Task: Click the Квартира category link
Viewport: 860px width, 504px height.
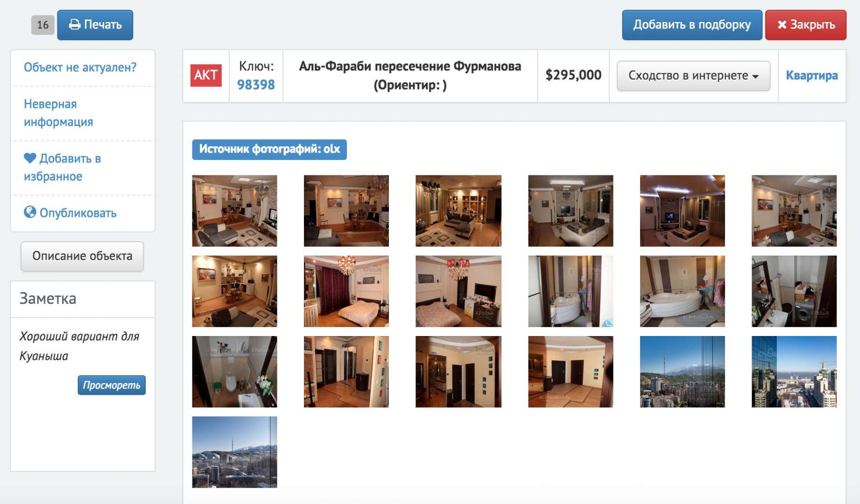Action: pos(811,76)
